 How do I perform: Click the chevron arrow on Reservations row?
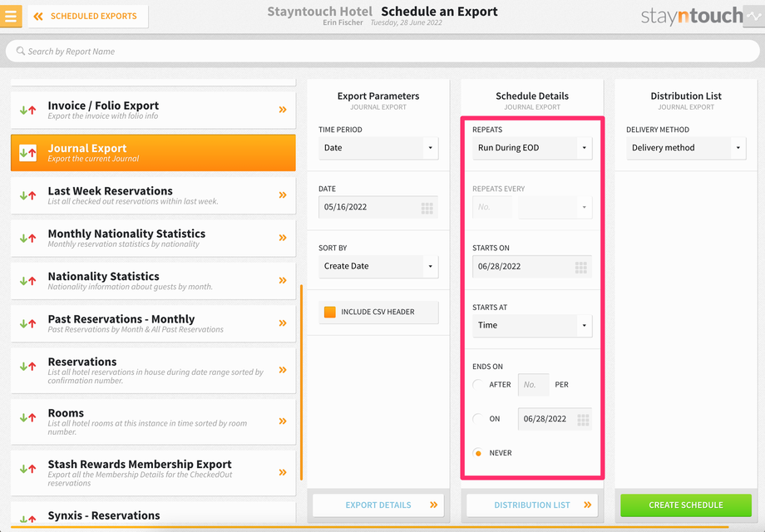point(283,370)
